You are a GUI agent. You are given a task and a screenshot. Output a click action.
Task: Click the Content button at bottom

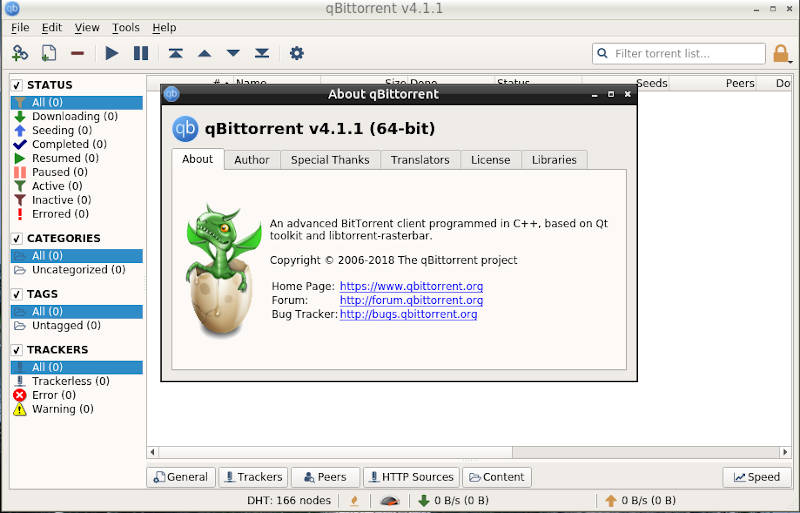click(x=497, y=477)
